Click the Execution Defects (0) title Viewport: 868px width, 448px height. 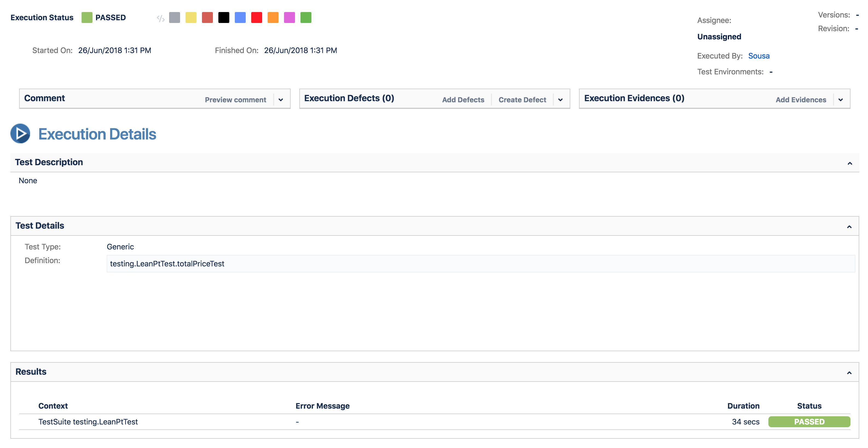coord(349,98)
